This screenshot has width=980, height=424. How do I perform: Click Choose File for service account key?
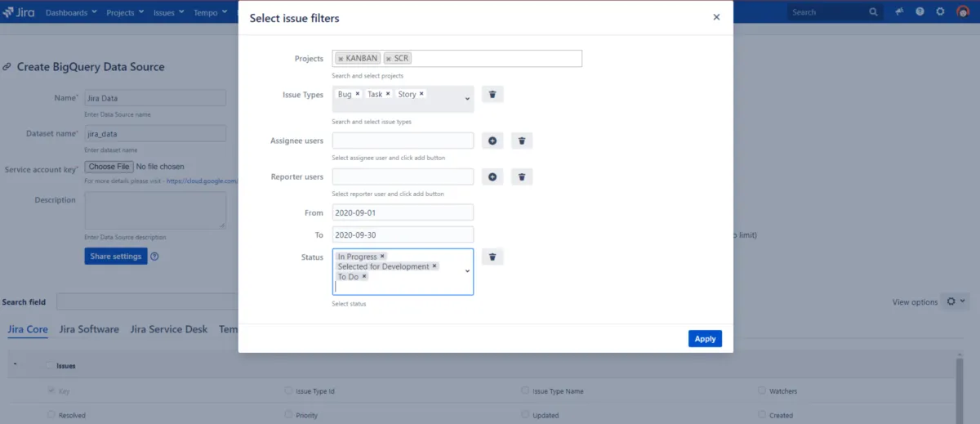click(x=109, y=167)
